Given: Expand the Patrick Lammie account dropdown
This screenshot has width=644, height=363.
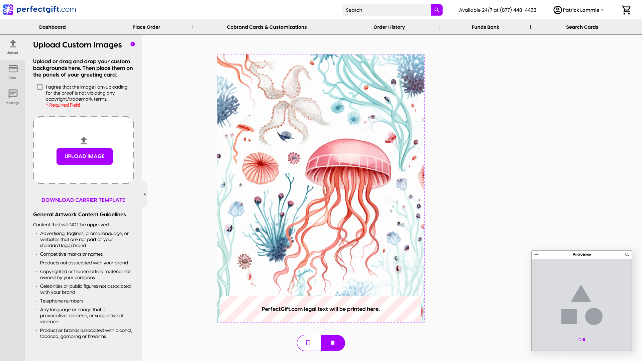Looking at the screenshot, I should 578,10.
